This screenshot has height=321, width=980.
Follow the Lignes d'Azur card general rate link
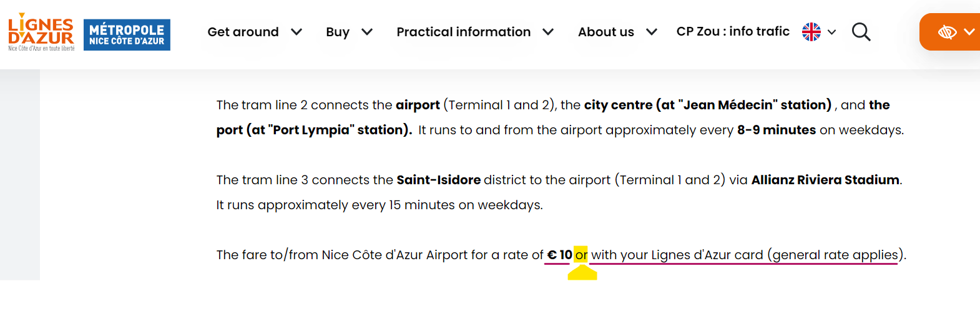coord(745,255)
